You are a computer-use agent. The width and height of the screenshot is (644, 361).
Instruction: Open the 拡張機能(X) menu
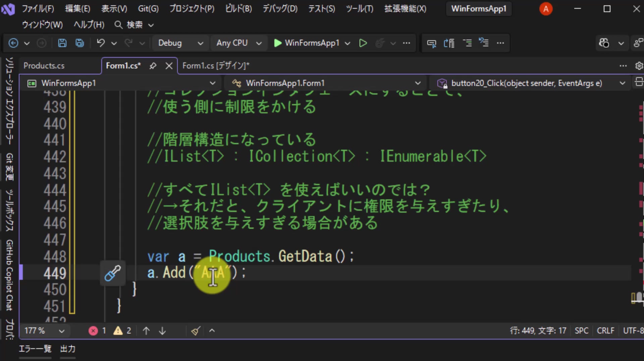tap(405, 9)
